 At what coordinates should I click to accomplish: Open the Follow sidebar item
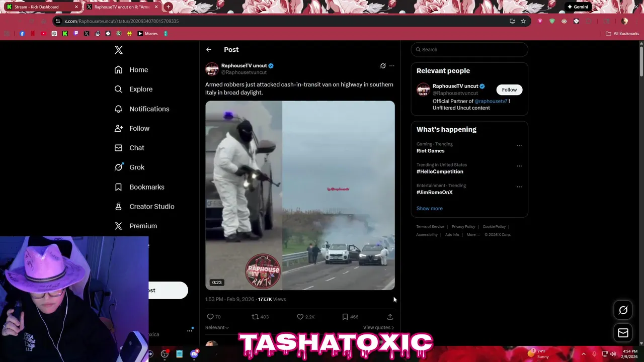[132, 128]
